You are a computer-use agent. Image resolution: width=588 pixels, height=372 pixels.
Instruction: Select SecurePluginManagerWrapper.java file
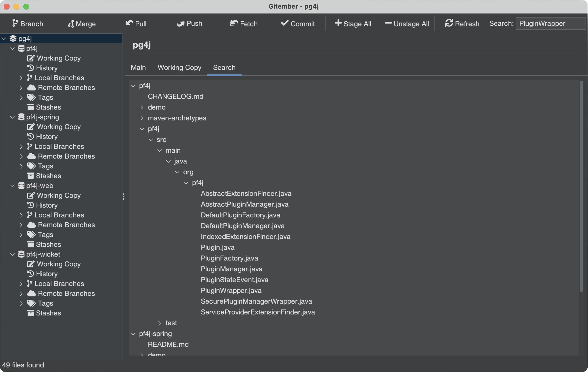tap(256, 301)
